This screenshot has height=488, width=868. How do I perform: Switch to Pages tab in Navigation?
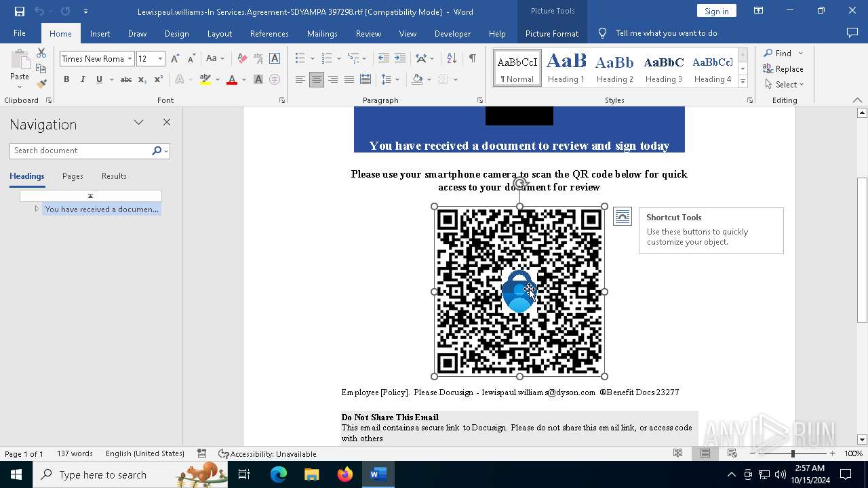[x=73, y=176]
